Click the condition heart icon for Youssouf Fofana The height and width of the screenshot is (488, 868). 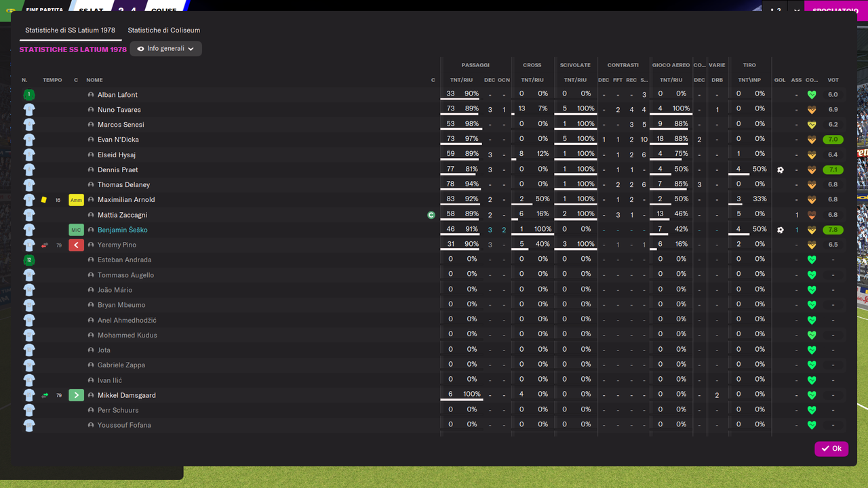(x=812, y=426)
